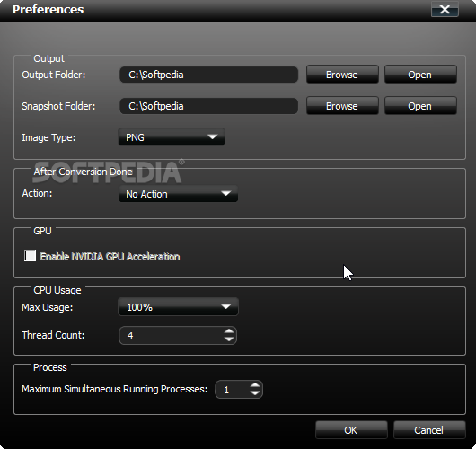Click the Snapshot Folder label

[58, 106]
